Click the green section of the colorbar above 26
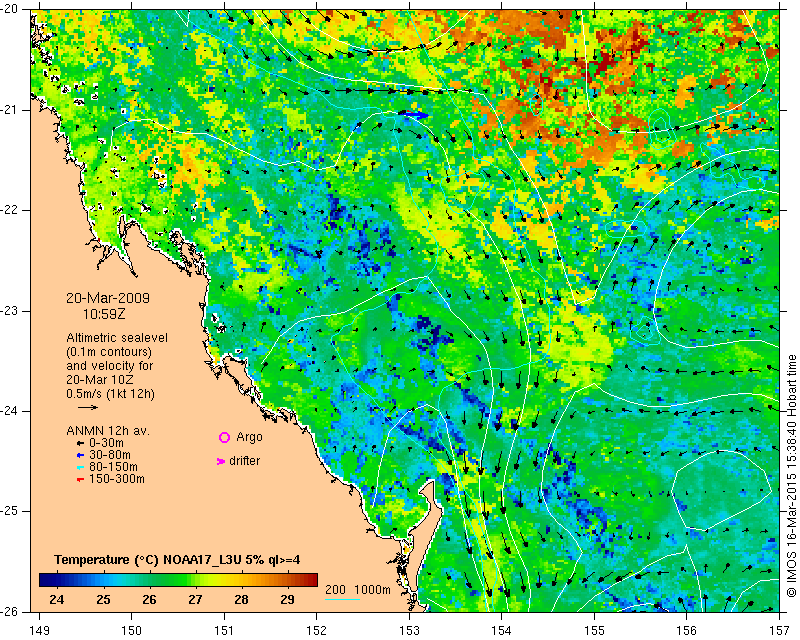Screen dimensions: 800x640 149,580
